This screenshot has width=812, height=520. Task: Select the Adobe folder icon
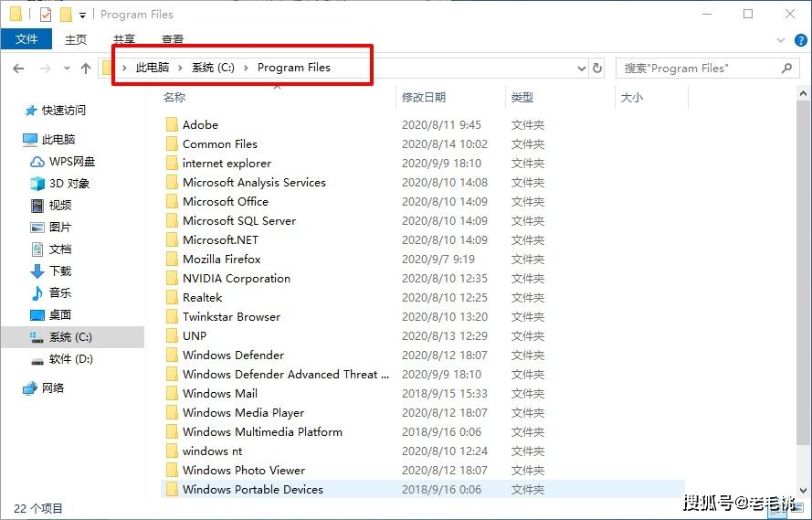pos(173,125)
